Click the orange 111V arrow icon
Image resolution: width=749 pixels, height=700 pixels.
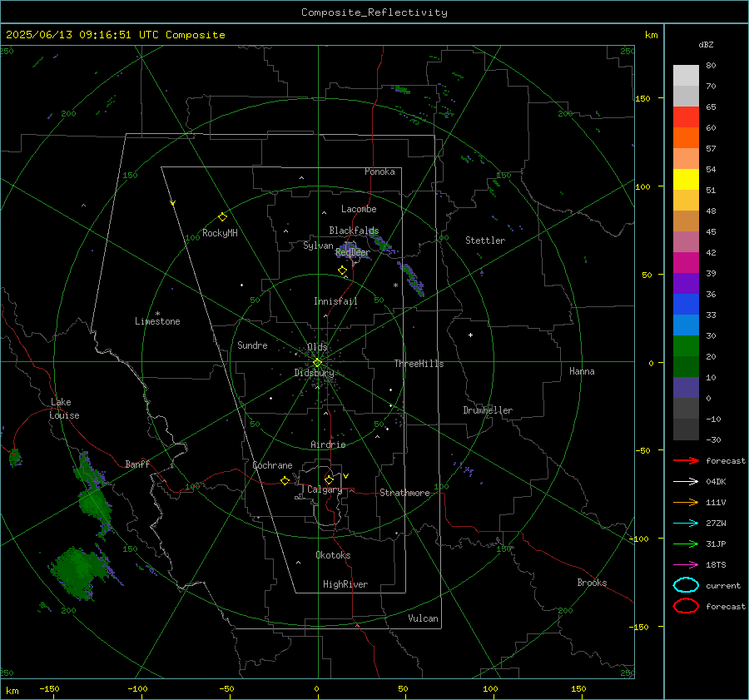click(686, 502)
